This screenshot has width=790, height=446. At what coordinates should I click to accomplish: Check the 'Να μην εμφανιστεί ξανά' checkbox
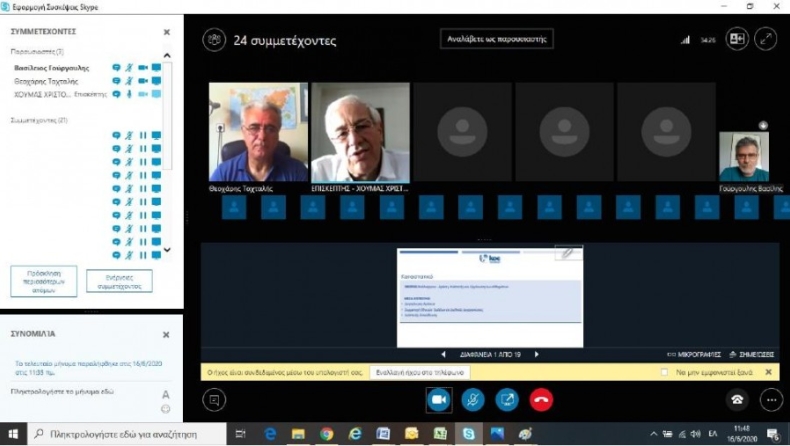[664, 372]
